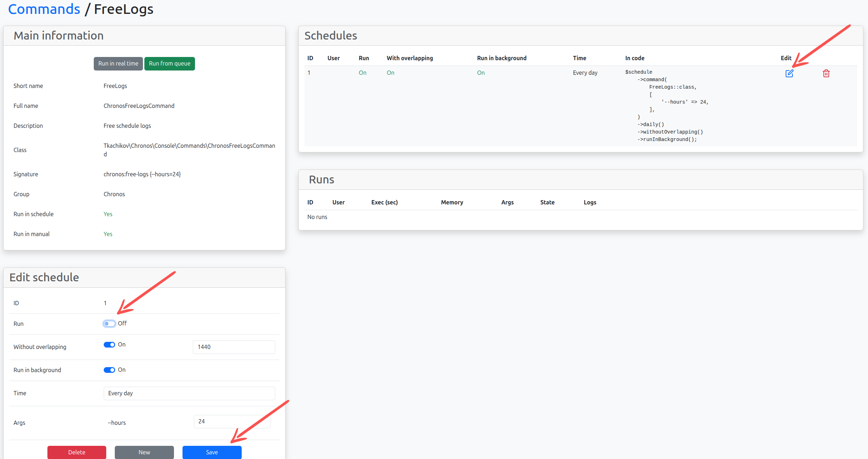Click the Logs column header in Runs
Image resolution: width=868 pixels, height=459 pixels.
[590, 202]
